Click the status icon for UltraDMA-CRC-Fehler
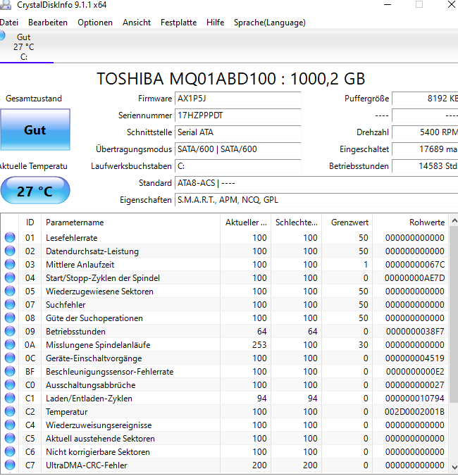This screenshot has width=458, height=476. (10, 465)
